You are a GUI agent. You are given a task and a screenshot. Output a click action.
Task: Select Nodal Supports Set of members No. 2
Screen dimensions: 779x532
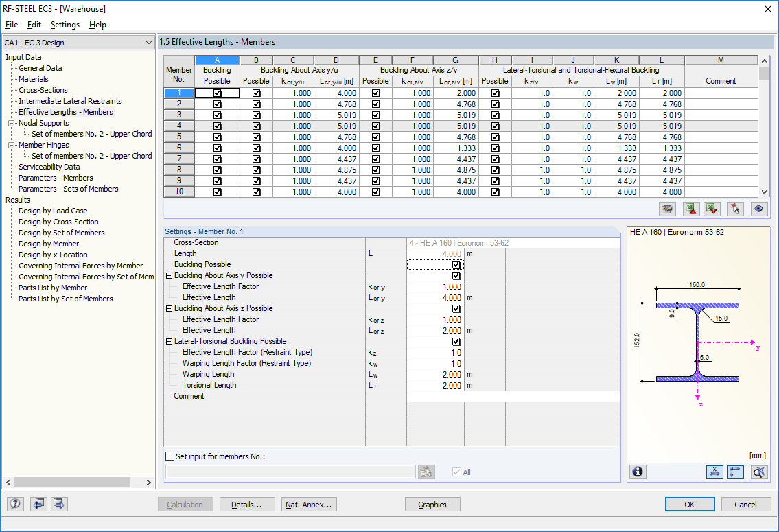[x=91, y=134]
